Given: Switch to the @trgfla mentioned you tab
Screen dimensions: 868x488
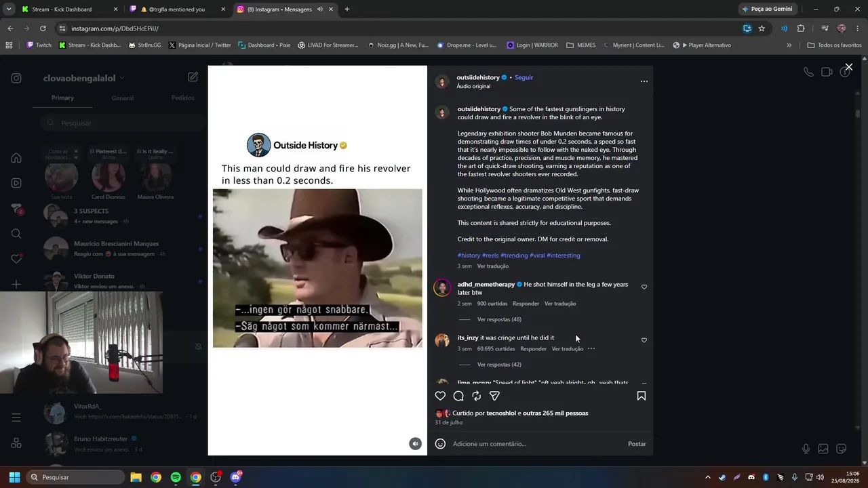Looking at the screenshot, I should pyautogui.click(x=178, y=9).
